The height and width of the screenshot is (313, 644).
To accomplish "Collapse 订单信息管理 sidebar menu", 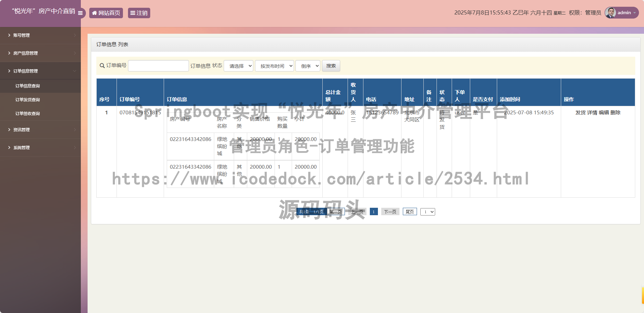I will point(40,71).
